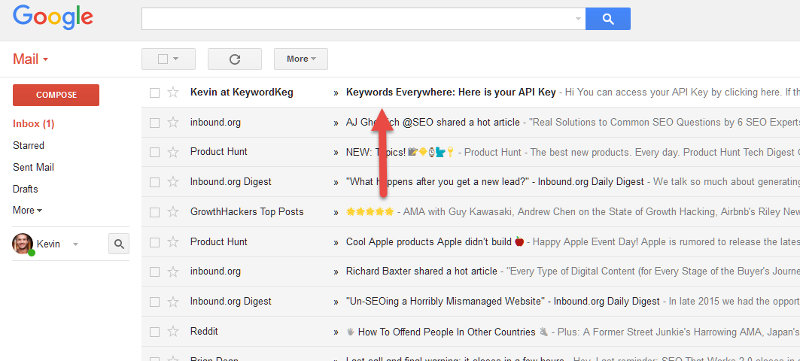Viewport: 800px width, 361px height.
Task: Open the Mail product dropdown
Action: point(31,59)
